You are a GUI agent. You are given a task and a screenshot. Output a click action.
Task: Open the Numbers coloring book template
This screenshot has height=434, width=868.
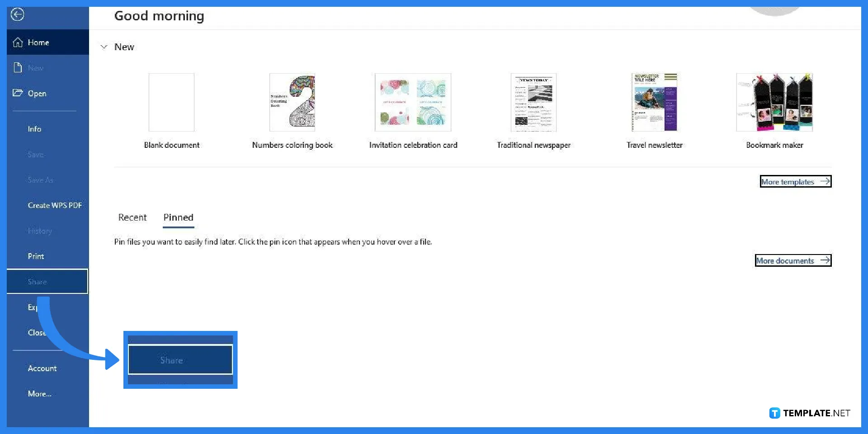click(x=292, y=102)
